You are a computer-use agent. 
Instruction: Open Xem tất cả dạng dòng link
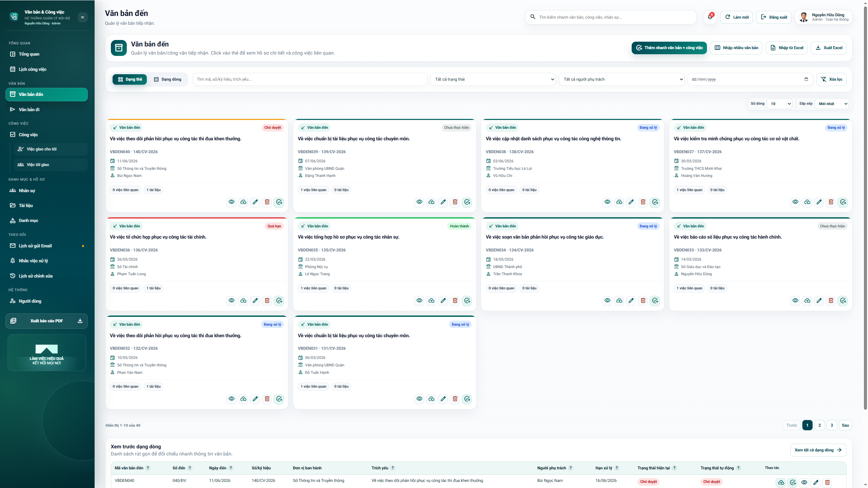(x=818, y=450)
